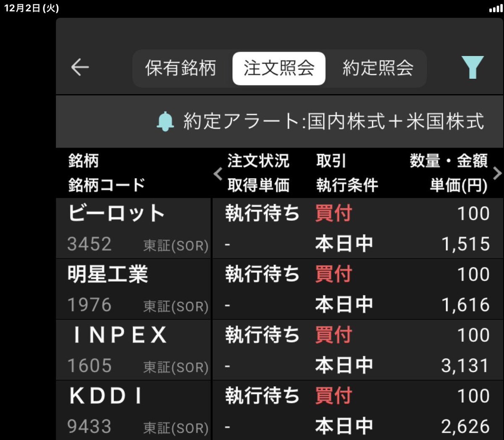The image size is (504, 440).
Task: Tap 執行待ち status in ビーロット row
Action: (x=262, y=213)
